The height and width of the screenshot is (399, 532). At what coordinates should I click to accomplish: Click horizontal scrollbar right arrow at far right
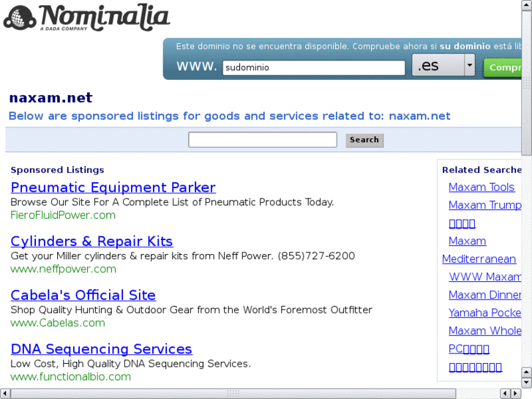pyautogui.click(x=516, y=394)
